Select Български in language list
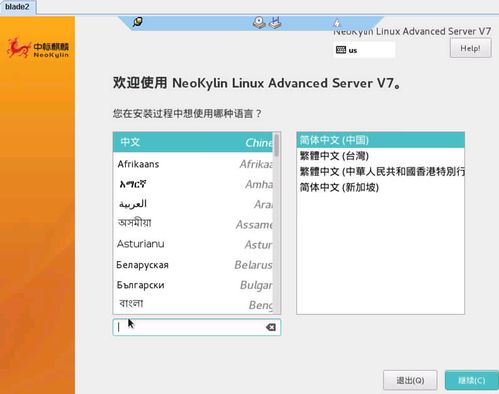 click(193, 285)
